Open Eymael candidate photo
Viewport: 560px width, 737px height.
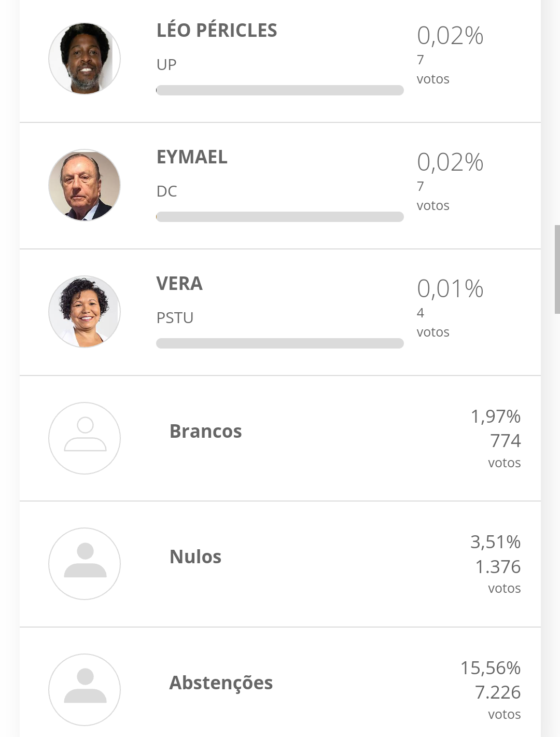(x=85, y=185)
